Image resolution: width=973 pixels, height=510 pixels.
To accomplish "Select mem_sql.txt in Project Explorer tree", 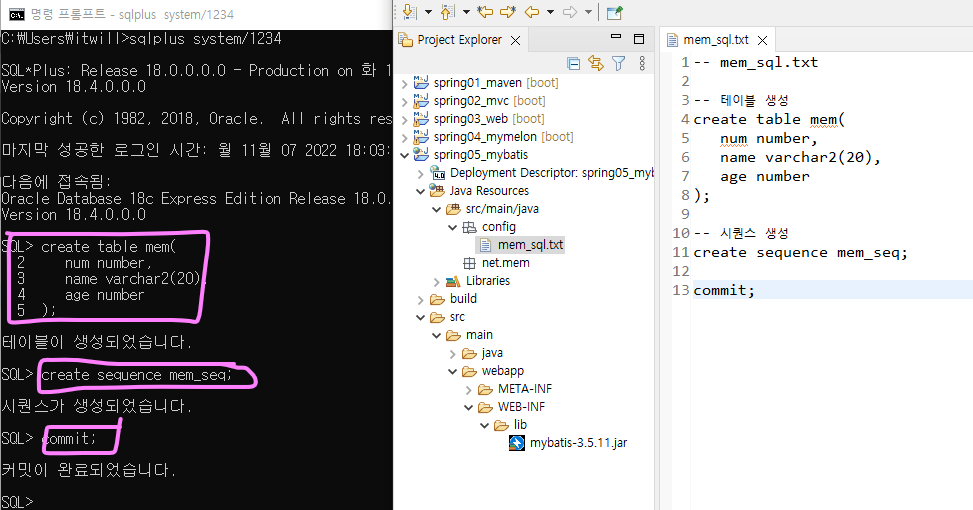I will 521,244.
